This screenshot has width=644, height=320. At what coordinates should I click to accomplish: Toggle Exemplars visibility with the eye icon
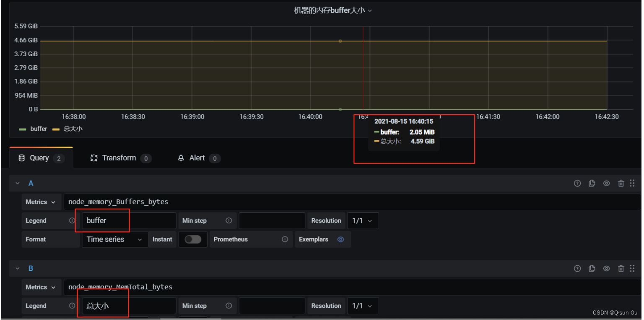point(340,239)
